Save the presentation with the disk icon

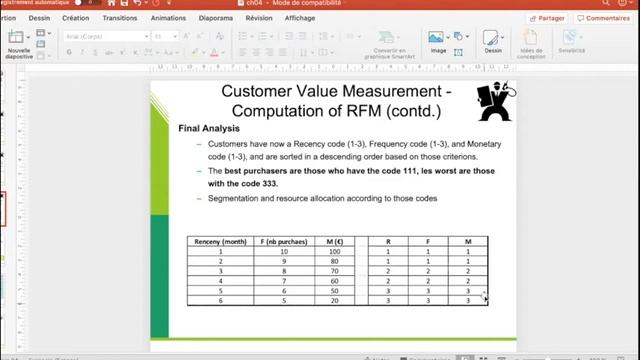coord(124,3)
